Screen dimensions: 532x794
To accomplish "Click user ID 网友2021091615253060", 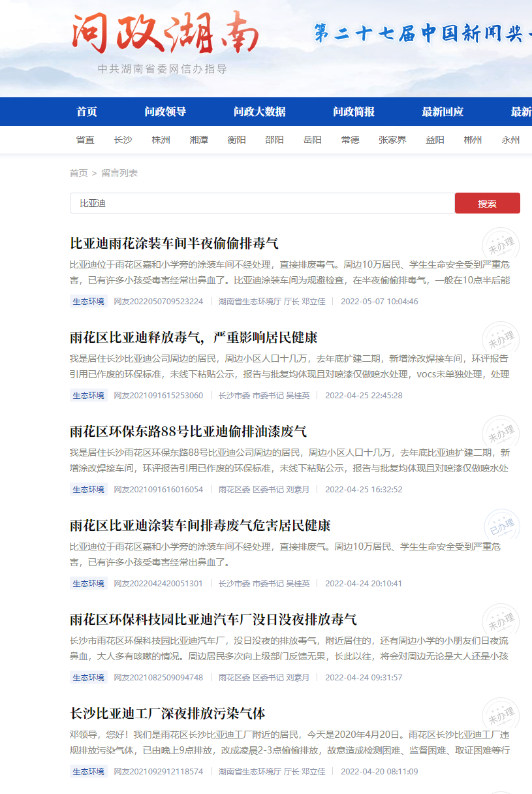I will (x=159, y=396).
